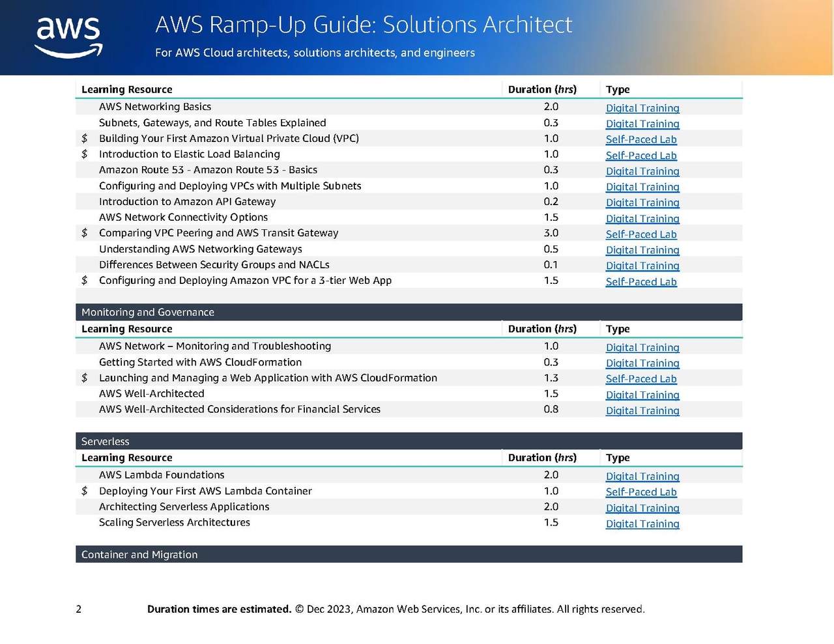The image size is (834, 644).
Task: Click 'Deploying Your First AWS Lambda Container' title
Action: [x=205, y=491]
